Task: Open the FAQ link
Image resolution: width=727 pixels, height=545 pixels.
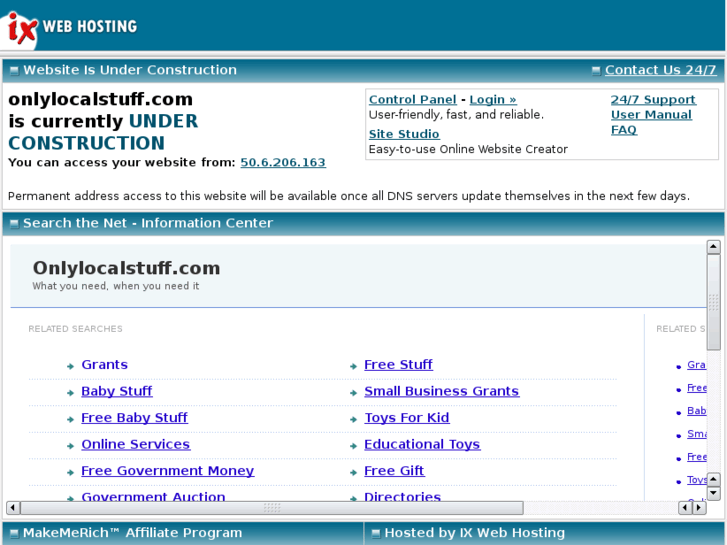Action: (x=624, y=130)
